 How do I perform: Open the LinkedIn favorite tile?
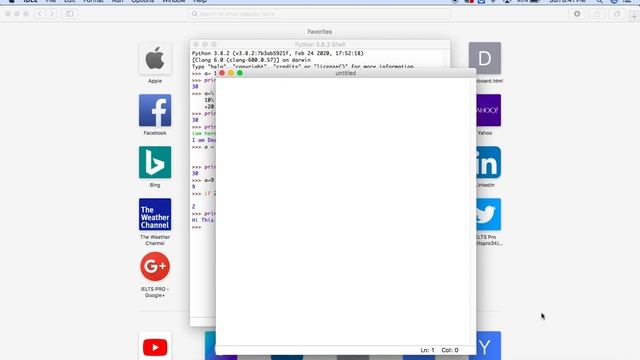point(489,162)
